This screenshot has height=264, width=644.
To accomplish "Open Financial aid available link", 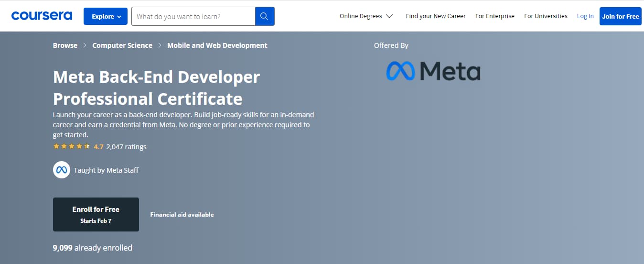I will (x=182, y=215).
